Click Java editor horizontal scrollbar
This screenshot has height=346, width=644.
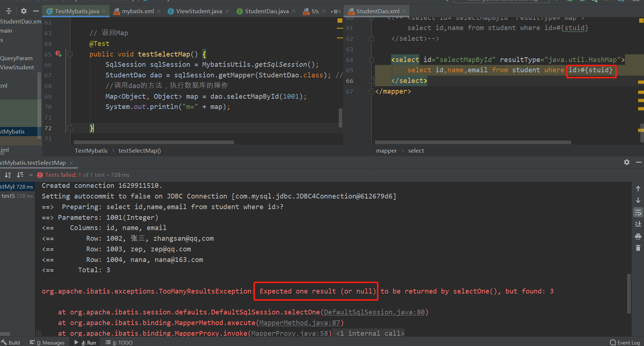click(154, 142)
